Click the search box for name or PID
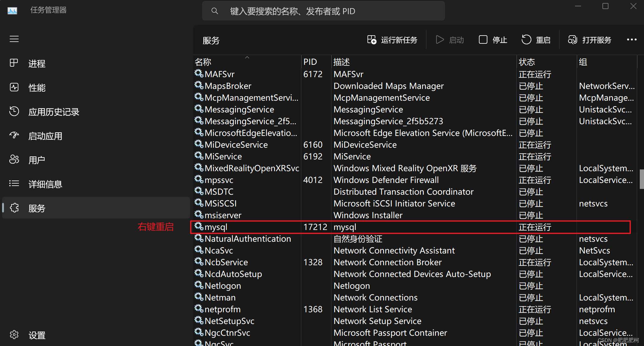Viewport: 644px width, 346px height. [323, 11]
